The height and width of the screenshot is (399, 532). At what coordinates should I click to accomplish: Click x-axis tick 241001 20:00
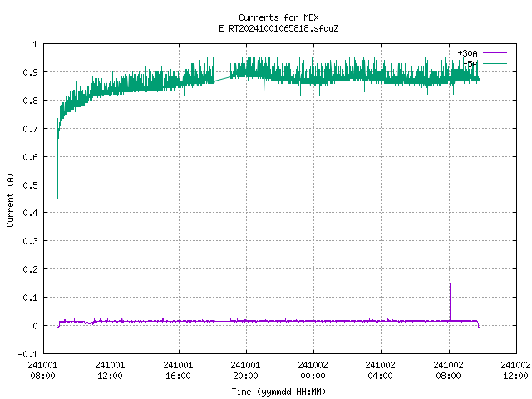(246, 371)
